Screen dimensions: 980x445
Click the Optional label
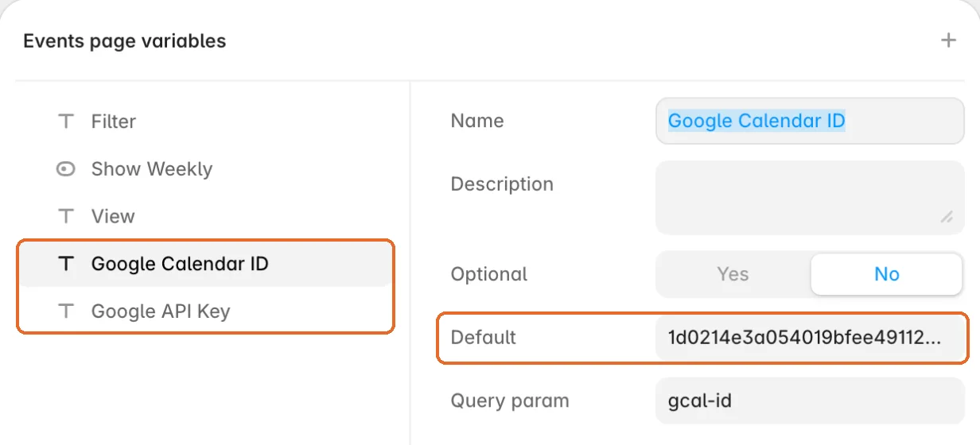(489, 274)
